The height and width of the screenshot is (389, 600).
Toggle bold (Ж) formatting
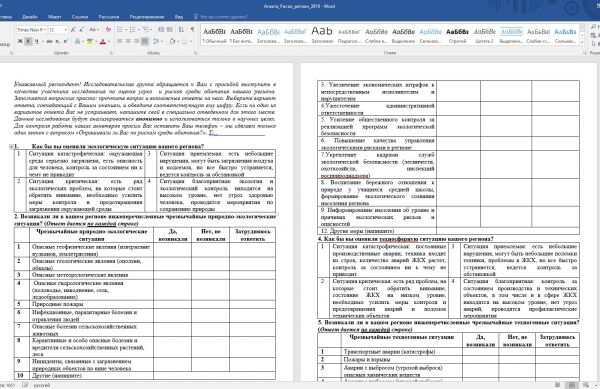[20, 41]
